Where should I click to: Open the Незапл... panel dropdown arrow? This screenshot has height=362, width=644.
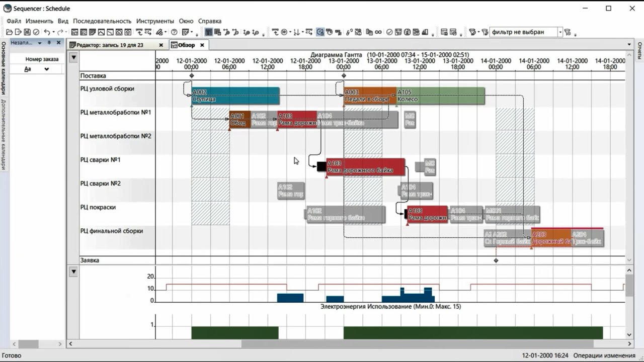pos(40,43)
